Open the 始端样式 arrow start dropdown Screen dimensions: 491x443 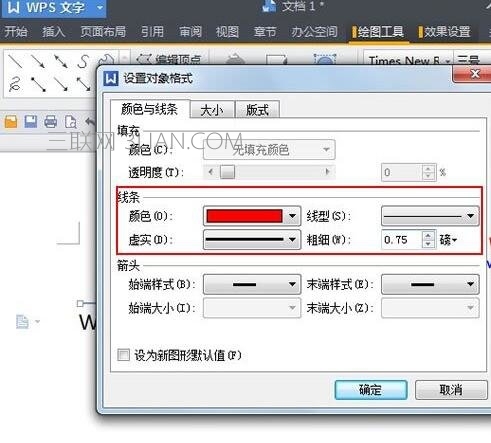pyautogui.click(x=252, y=284)
